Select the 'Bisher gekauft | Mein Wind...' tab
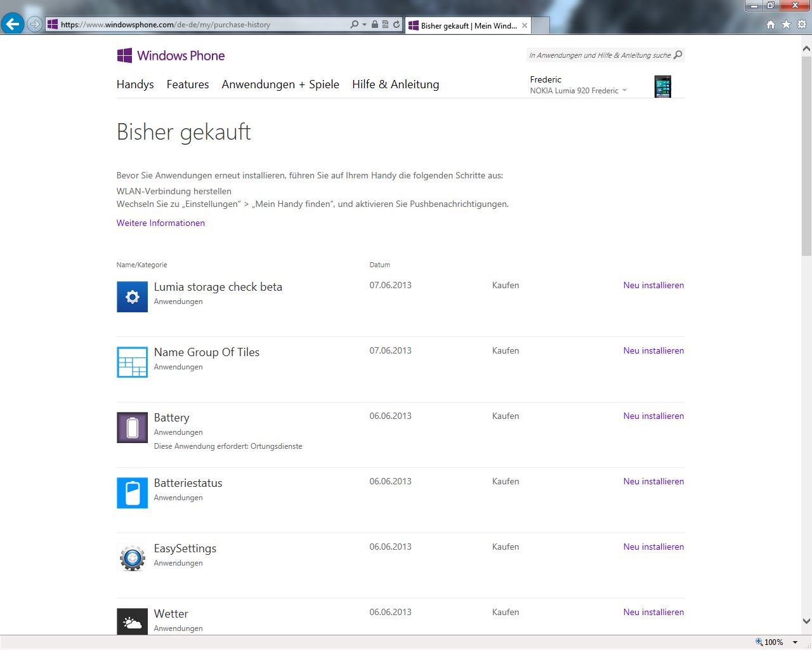 click(468, 25)
